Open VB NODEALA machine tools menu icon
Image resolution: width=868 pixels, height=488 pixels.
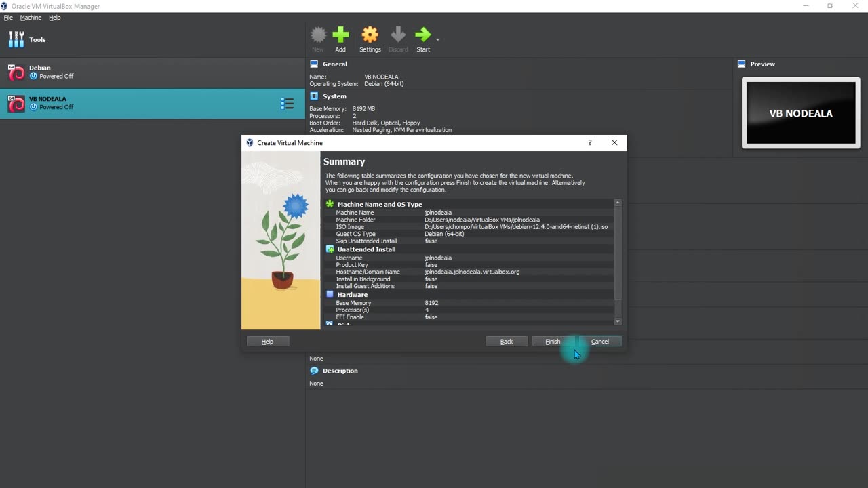pos(287,104)
